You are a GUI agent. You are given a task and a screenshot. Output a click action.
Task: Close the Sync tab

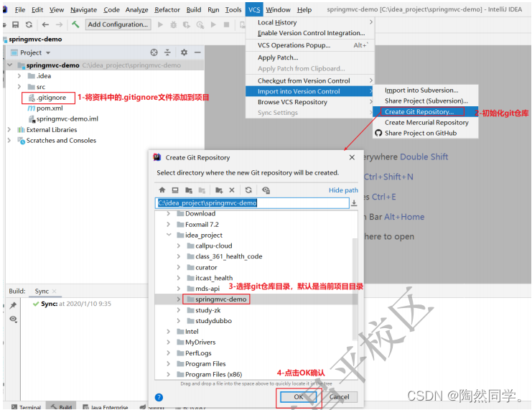tap(55, 292)
